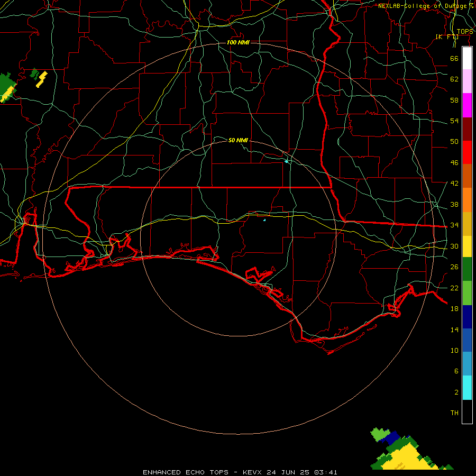Click the '54' legend value

pyautogui.click(x=454, y=121)
